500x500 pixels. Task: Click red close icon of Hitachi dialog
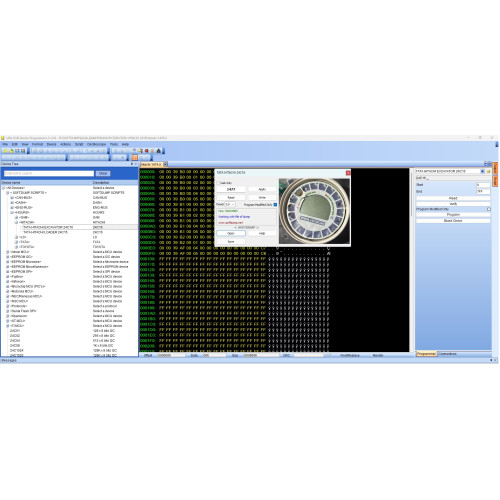(348, 173)
